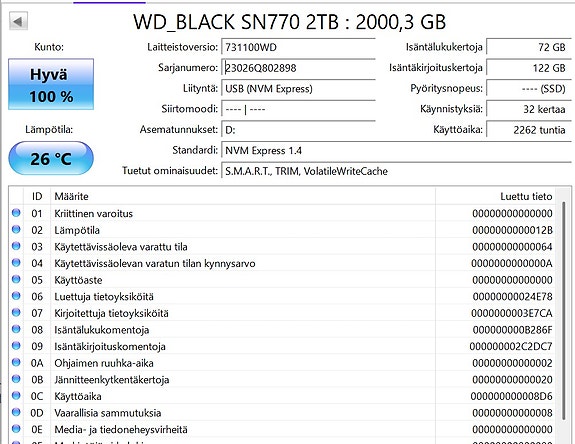Click the Pyöritysnopeus value ---- (SSD)
575x444 pixels.
tap(529, 88)
